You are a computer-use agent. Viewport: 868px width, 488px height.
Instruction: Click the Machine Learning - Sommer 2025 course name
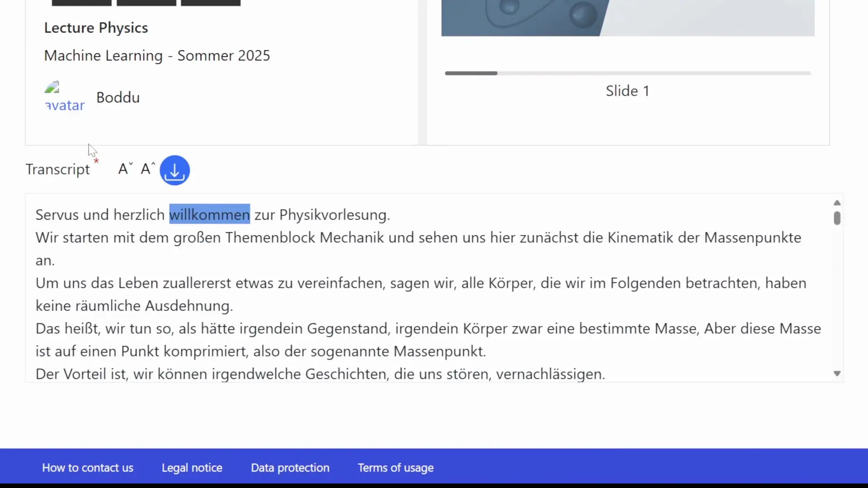point(157,56)
